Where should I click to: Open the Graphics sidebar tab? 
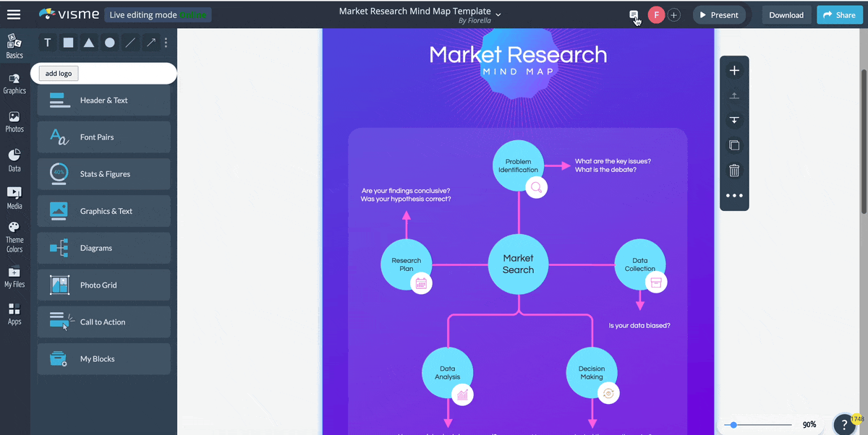click(14, 84)
